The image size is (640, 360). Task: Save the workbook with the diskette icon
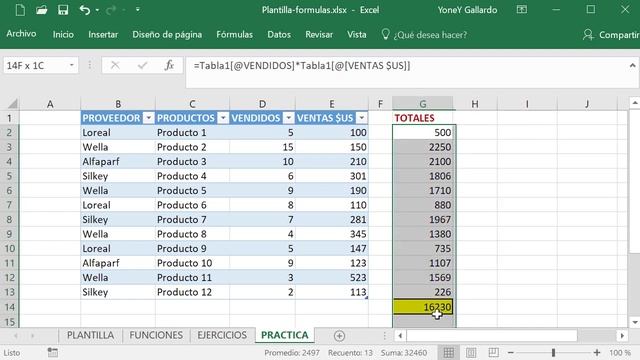[x=63, y=10]
